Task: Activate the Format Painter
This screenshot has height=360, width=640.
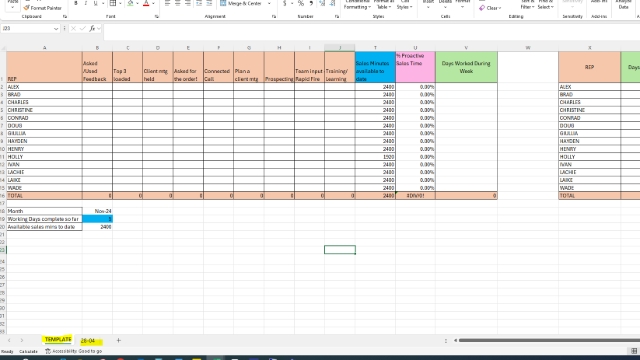Action: [42, 8]
